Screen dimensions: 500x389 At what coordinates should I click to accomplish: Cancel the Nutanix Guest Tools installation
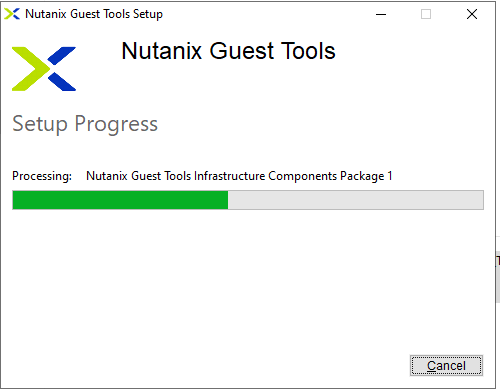pyautogui.click(x=446, y=366)
